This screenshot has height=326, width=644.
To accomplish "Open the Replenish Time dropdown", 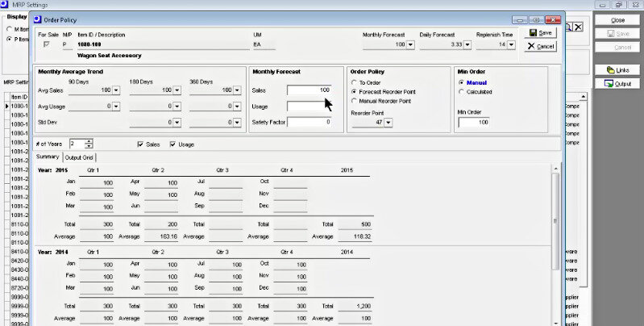I will click(512, 45).
